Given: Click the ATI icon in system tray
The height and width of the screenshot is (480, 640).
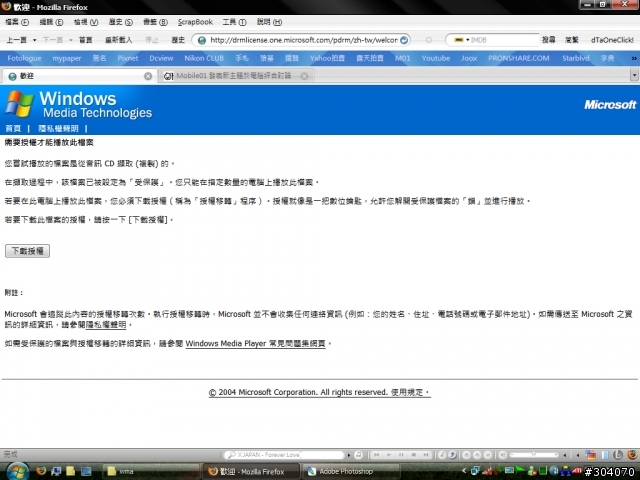Looking at the screenshot, I should [577, 471].
